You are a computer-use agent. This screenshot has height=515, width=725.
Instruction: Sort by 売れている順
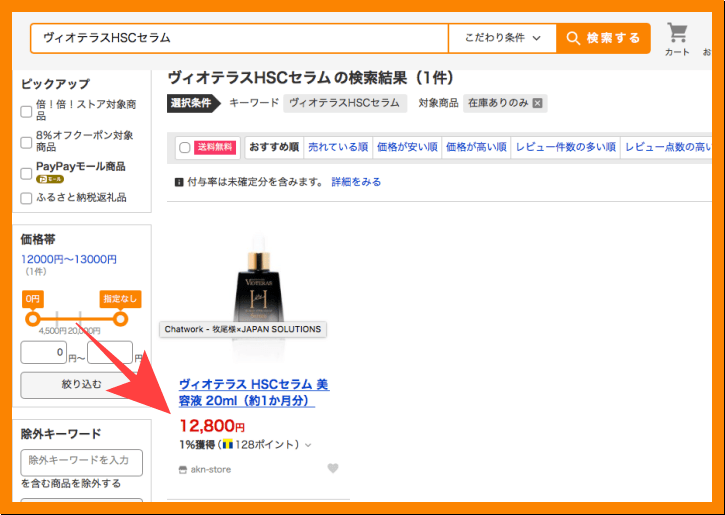[x=336, y=148]
